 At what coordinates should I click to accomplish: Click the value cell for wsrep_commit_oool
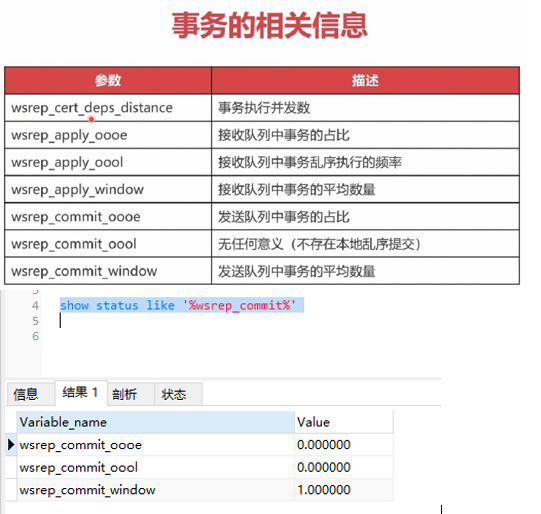(x=344, y=467)
